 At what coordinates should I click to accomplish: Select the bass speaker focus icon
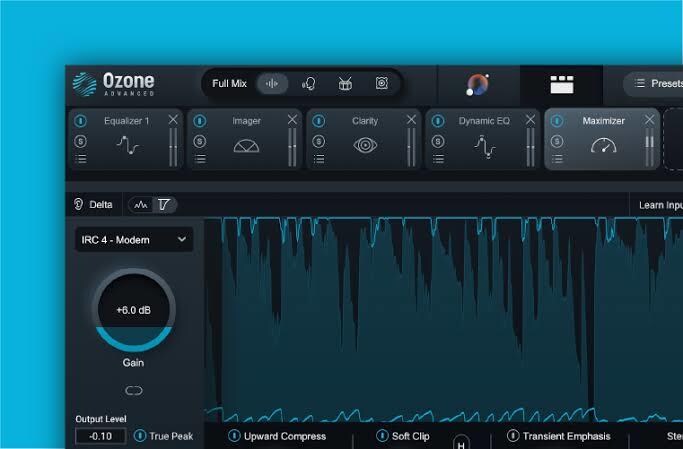(382, 83)
